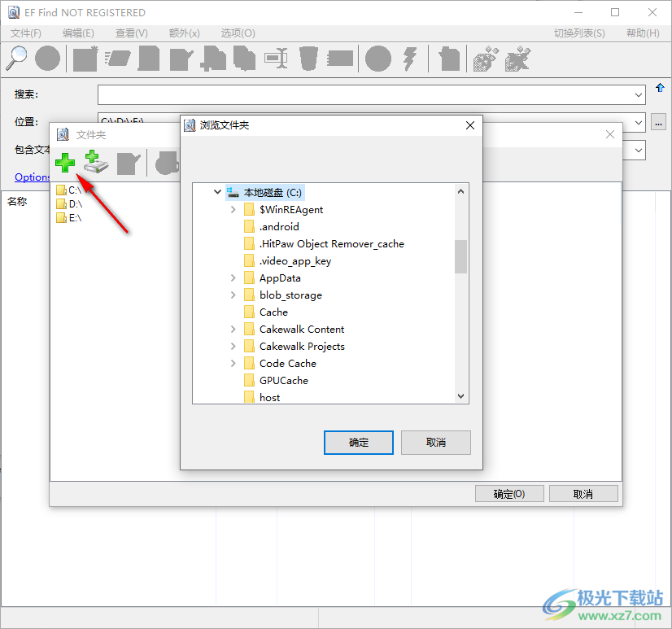
Task: Select the GPUCache folder
Action: coord(276,380)
